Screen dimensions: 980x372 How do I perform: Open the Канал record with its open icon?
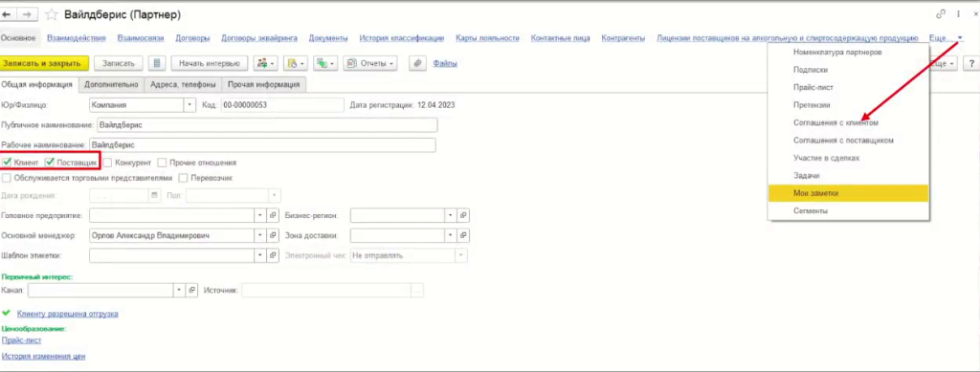tap(191, 290)
